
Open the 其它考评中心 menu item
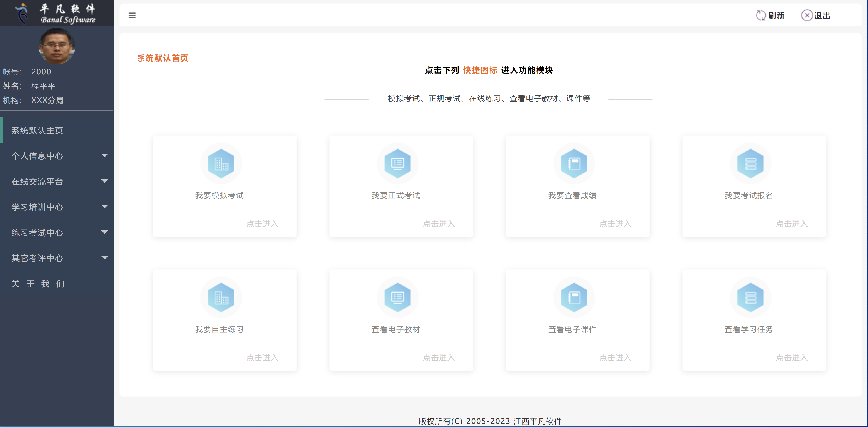pos(57,258)
